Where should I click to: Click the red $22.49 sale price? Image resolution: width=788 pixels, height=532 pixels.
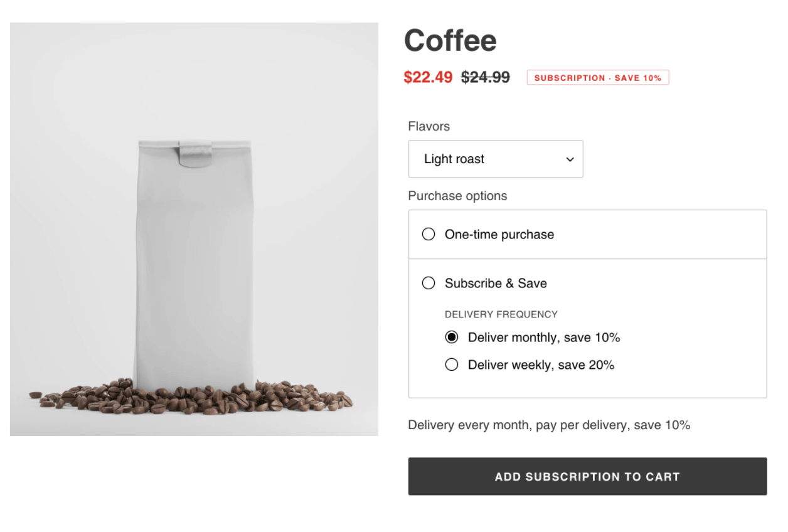(428, 77)
